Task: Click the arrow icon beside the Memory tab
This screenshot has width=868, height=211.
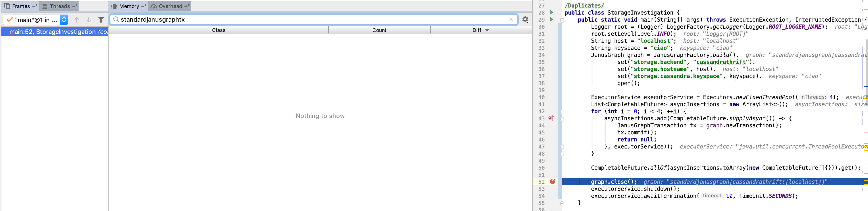Action: pos(144,6)
